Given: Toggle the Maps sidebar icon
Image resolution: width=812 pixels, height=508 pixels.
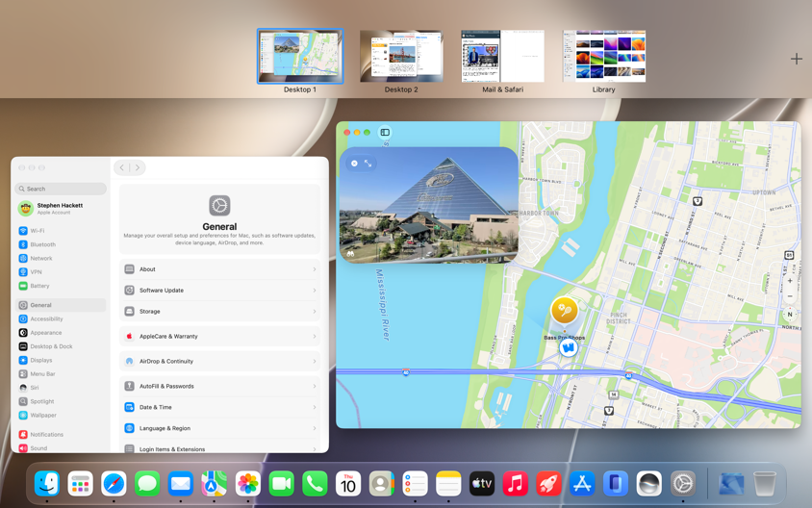Looking at the screenshot, I should coord(385,132).
